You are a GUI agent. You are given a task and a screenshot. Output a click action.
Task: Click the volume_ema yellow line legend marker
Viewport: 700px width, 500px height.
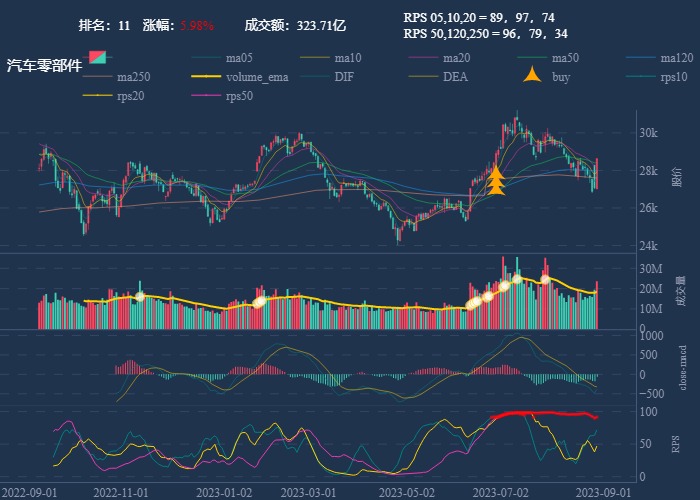pyautogui.click(x=207, y=77)
